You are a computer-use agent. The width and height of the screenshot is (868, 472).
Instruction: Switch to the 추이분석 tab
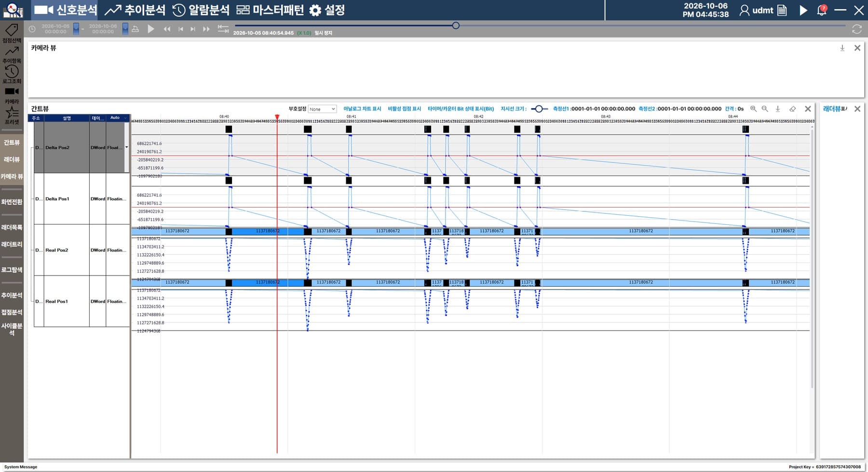pyautogui.click(x=135, y=10)
